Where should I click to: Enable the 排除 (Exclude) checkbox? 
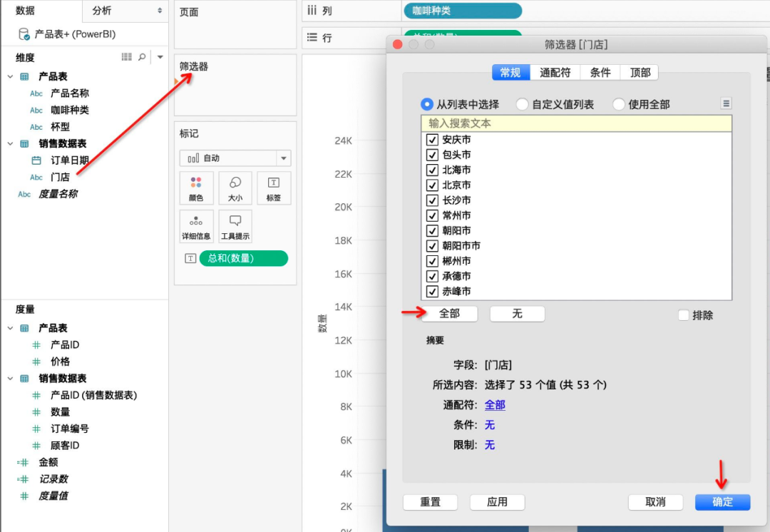[684, 315]
